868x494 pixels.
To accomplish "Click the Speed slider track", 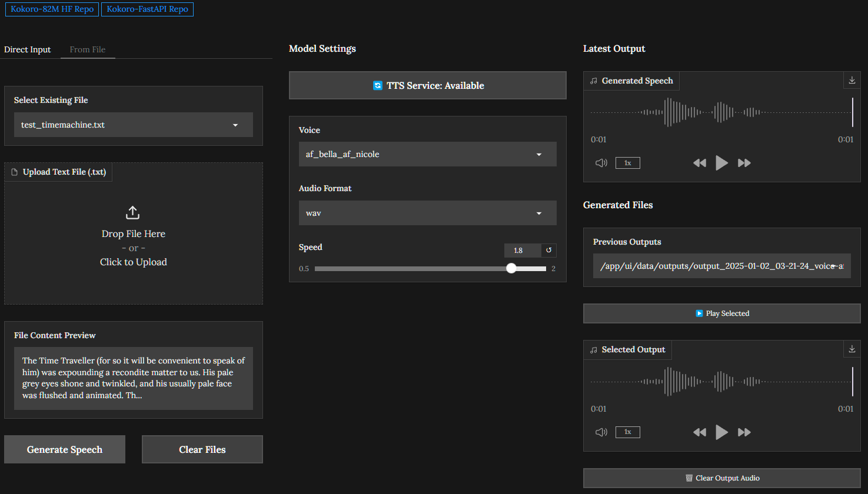I will (412, 269).
